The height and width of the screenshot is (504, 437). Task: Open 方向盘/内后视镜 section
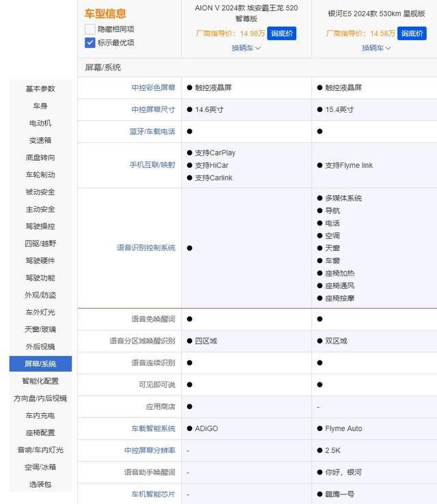pos(40,398)
